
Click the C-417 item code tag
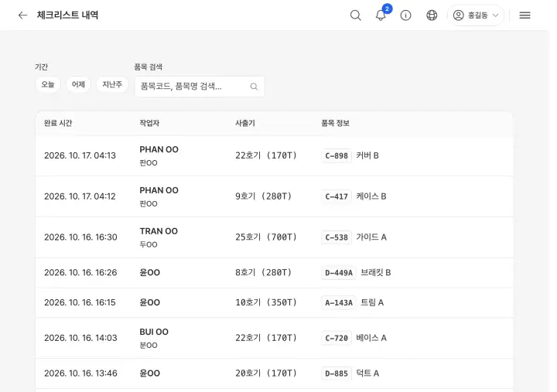(x=337, y=196)
